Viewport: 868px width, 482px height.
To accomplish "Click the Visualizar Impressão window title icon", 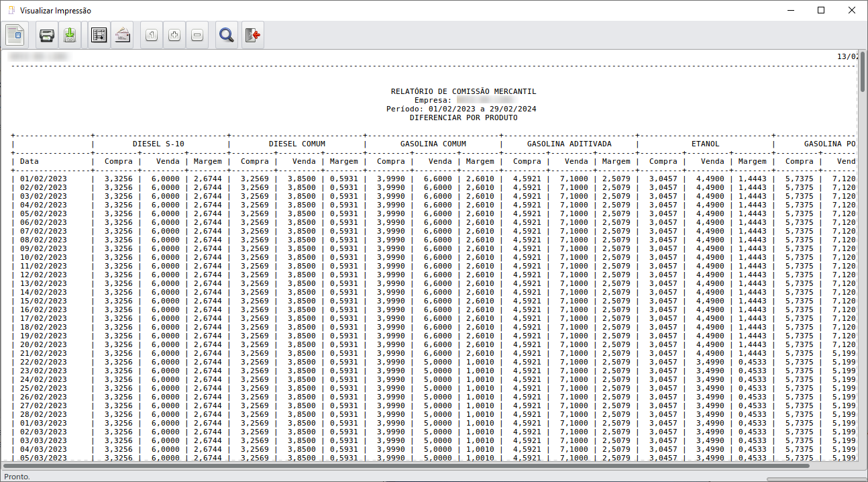I will click(11, 10).
